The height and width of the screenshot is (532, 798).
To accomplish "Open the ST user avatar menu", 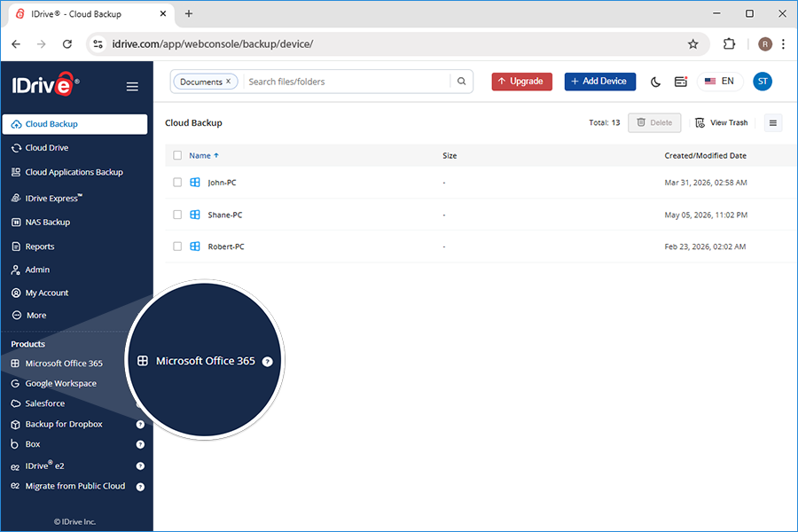I will pyautogui.click(x=763, y=82).
